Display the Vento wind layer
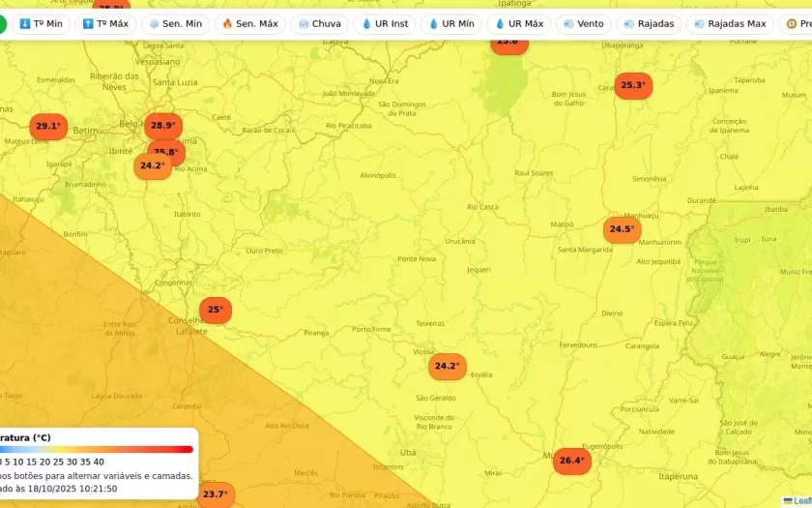The image size is (812, 508). tap(583, 23)
